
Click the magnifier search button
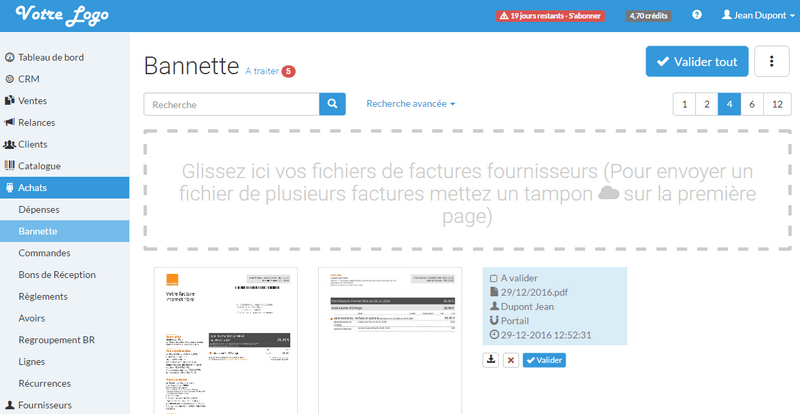(332, 104)
